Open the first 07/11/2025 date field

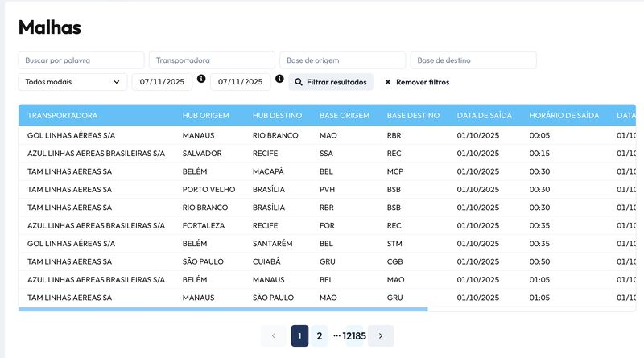coord(162,82)
